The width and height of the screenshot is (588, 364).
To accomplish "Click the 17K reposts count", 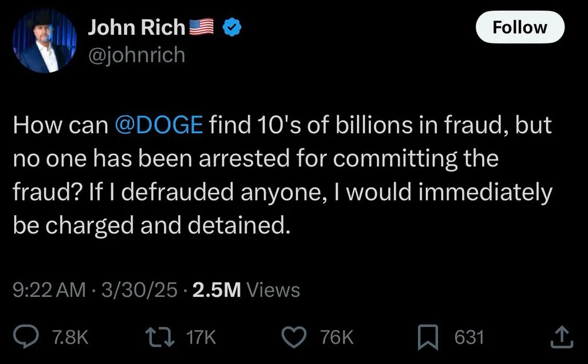I will tap(201, 337).
